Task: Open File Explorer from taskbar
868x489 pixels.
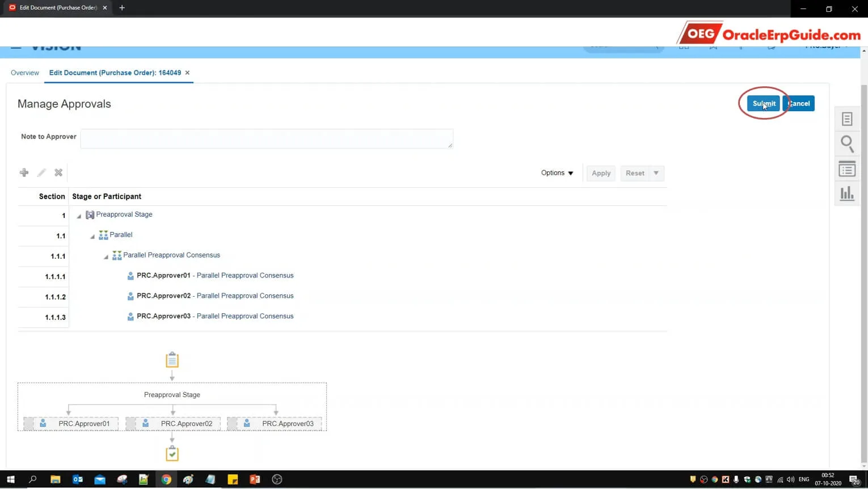Action: click(x=55, y=479)
